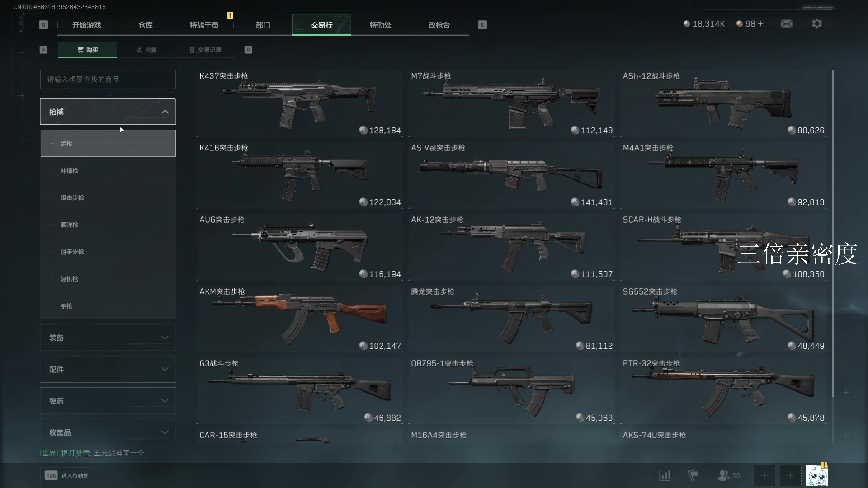Click the item search input field

click(x=108, y=80)
